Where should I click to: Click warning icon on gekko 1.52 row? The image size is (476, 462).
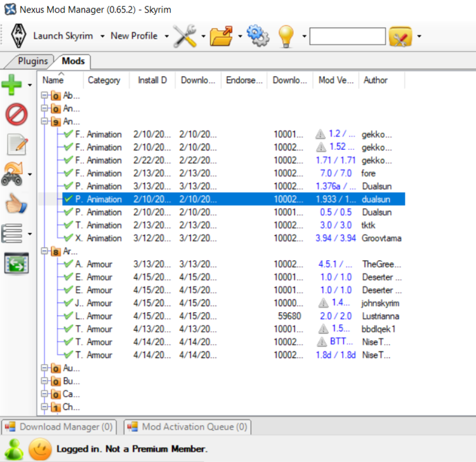[x=321, y=147]
